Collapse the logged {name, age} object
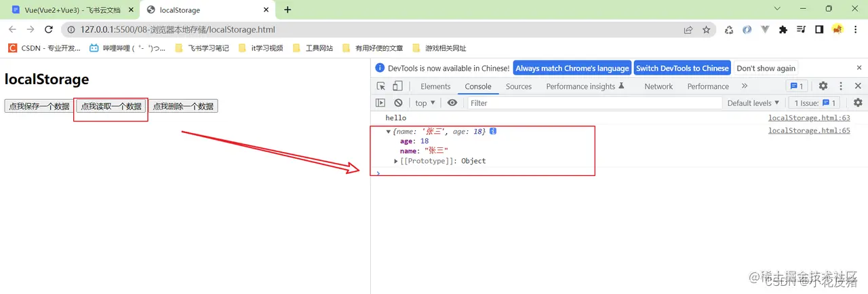This screenshot has width=868, height=294. [x=389, y=131]
